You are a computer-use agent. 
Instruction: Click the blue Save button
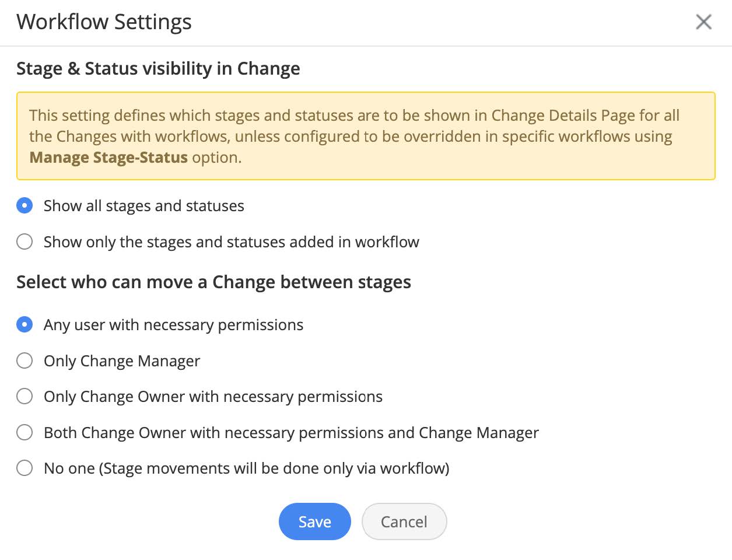pos(314,521)
